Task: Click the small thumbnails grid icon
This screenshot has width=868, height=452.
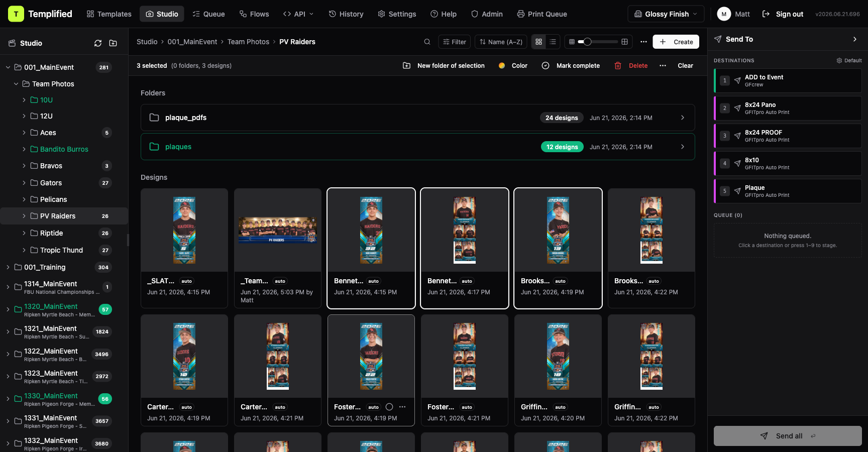Action: click(572, 42)
